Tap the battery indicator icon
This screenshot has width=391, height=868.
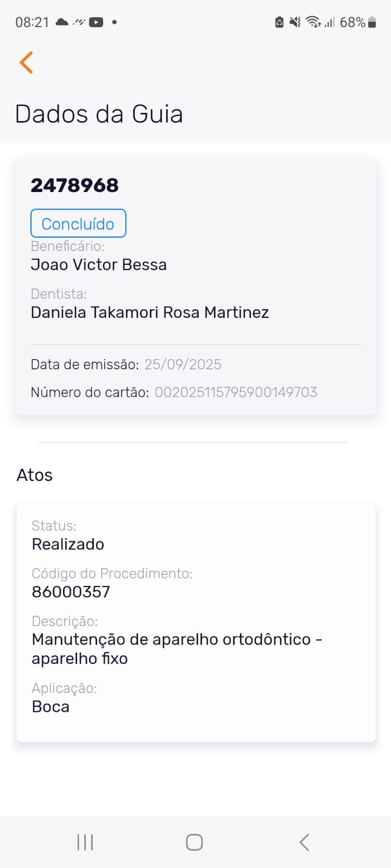pos(372,22)
